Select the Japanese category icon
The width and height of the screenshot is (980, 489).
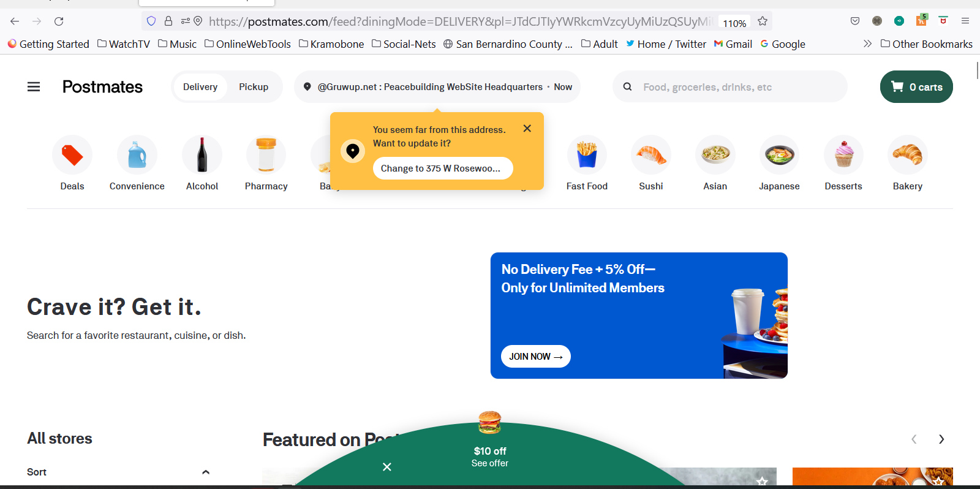(x=779, y=155)
